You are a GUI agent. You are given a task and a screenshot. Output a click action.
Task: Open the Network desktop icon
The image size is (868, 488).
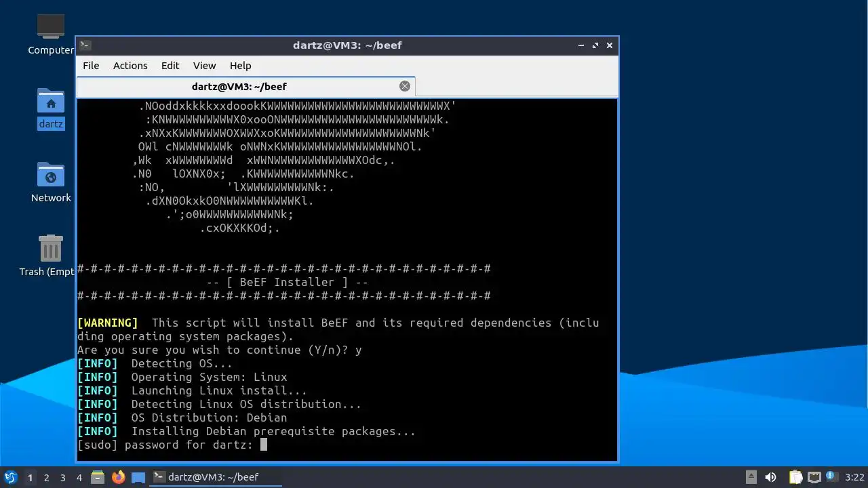coord(51,182)
